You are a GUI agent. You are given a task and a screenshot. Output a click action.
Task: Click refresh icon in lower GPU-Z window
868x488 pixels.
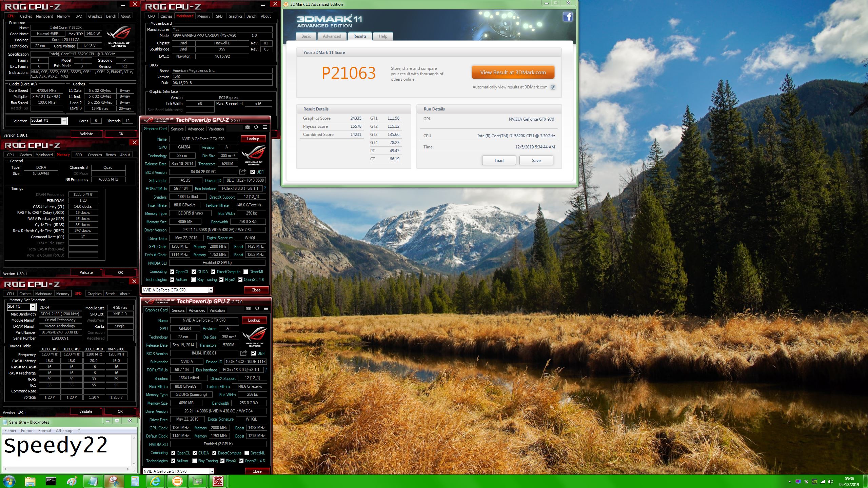pos(257,308)
